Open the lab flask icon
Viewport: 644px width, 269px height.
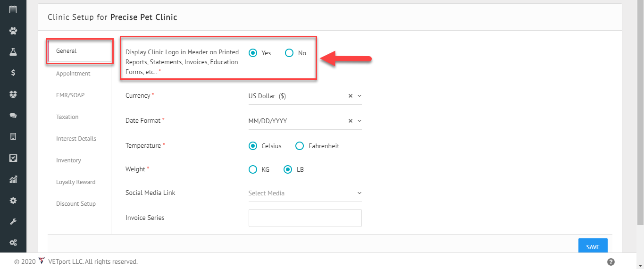(13, 52)
